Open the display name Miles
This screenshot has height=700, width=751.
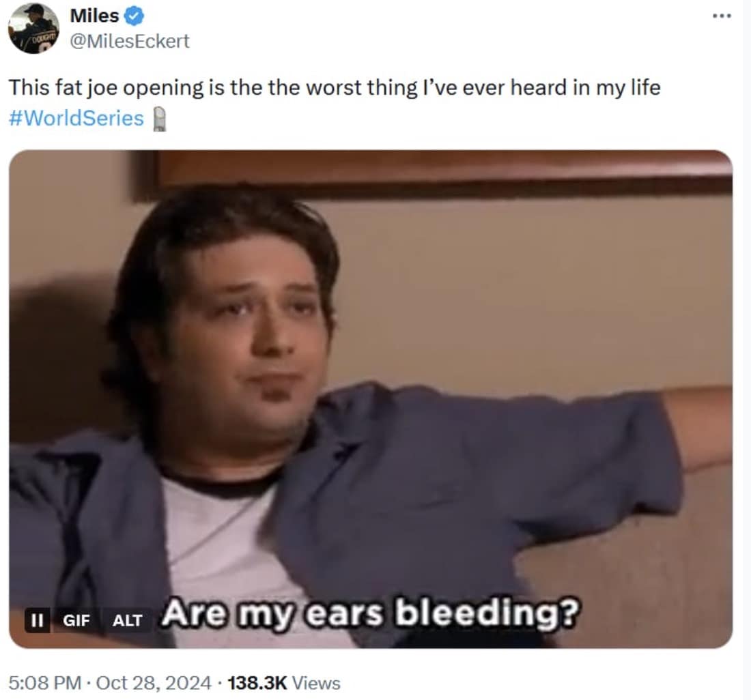(94, 16)
